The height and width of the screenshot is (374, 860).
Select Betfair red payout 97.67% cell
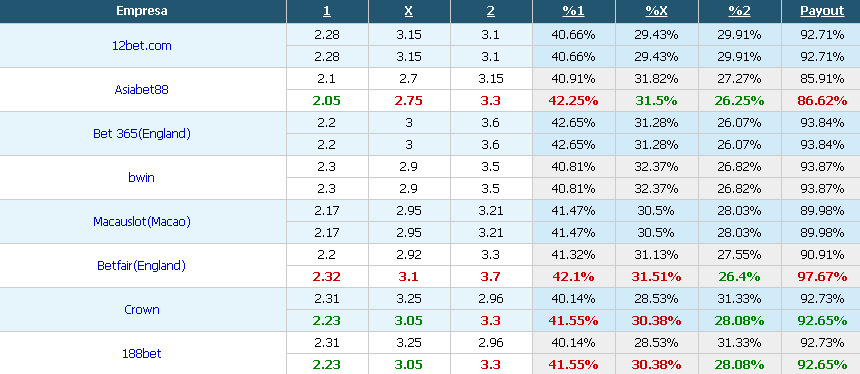(822, 276)
